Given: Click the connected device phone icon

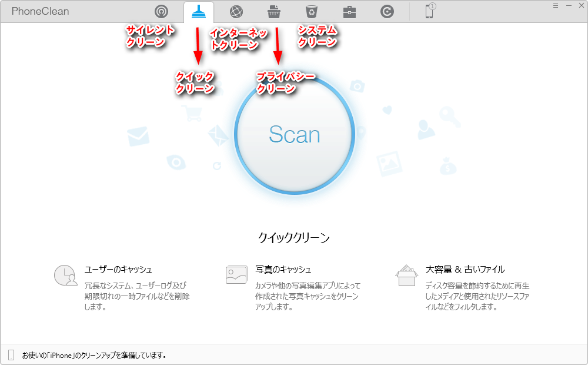Looking at the screenshot, I should [x=430, y=11].
